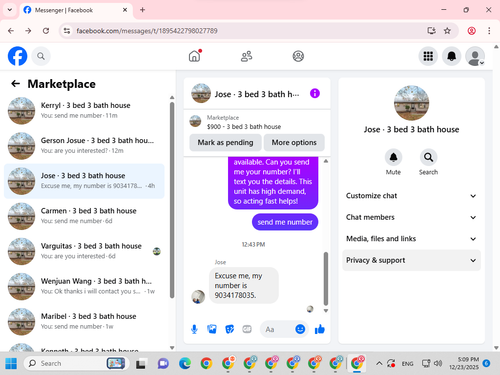Go back from Marketplace chats
The height and width of the screenshot is (375, 500).
(15, 84)
